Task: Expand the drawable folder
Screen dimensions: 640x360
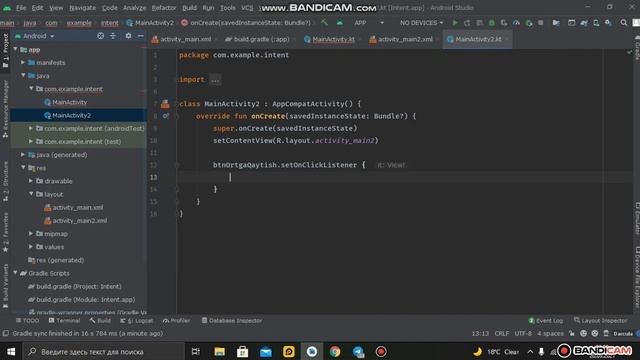Action: pos(31,181)
